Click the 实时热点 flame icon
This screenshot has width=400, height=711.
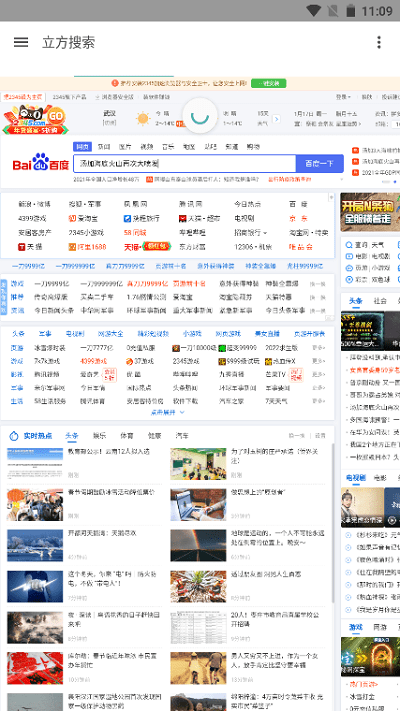coord(14,436)
